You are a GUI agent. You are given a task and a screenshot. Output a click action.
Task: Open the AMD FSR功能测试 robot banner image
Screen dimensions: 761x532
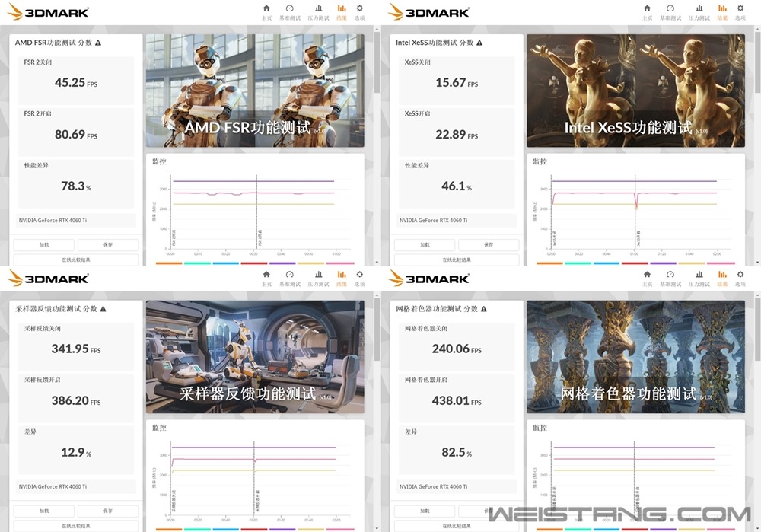click(x=255, y=91)
